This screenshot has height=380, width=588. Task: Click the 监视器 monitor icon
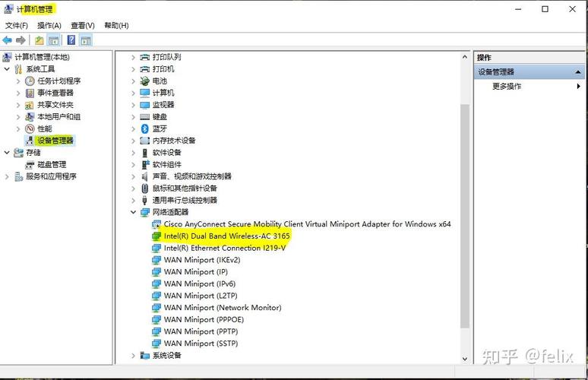pyautogui.click(x=145, y=105)
